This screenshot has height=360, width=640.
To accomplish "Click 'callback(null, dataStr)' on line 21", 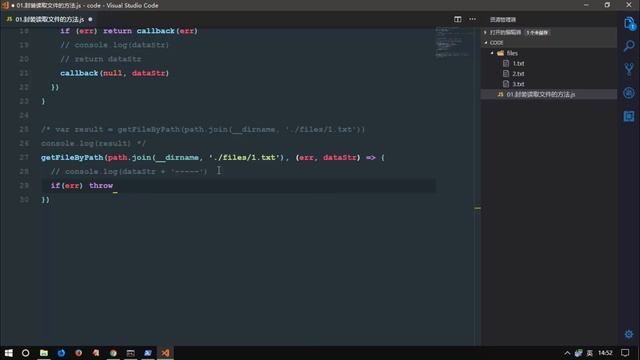I will [115, 73].
